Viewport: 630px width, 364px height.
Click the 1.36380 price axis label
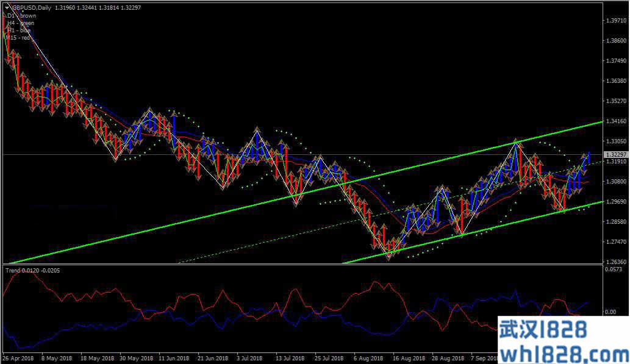617,80
